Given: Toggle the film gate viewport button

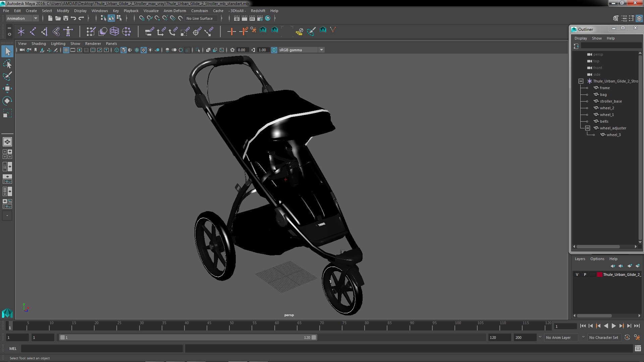Looking at the screenshot, I should click(x=73, y=50).
